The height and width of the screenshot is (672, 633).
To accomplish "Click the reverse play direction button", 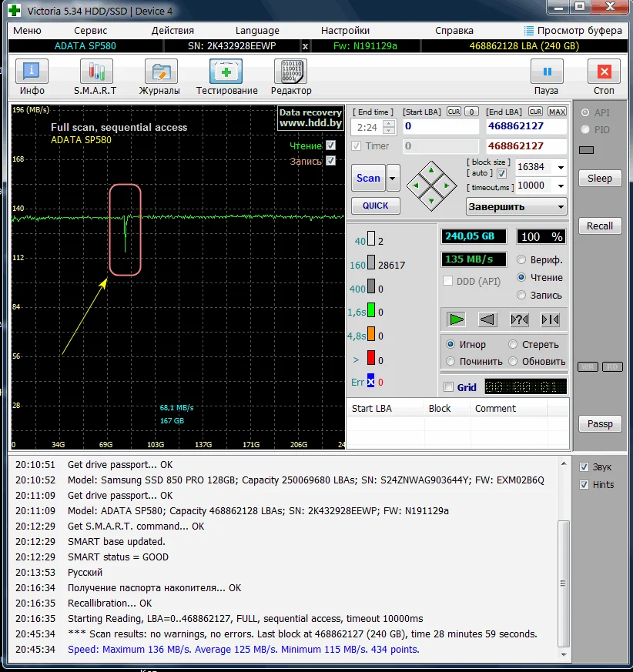I will [x=487, y=319].
